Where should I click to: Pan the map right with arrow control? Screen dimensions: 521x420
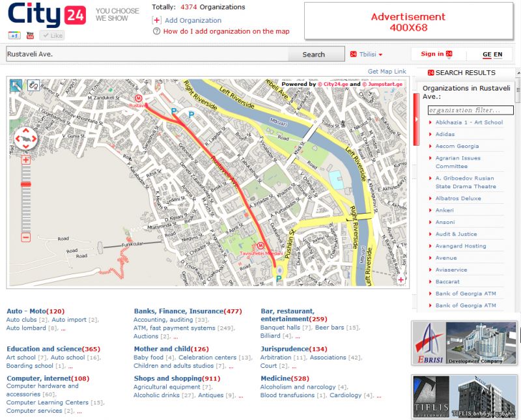tap(35, 139)
